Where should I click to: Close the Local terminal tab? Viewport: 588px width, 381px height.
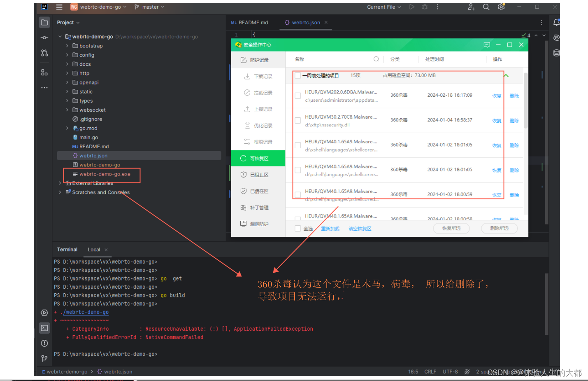(x=106, y=250)
